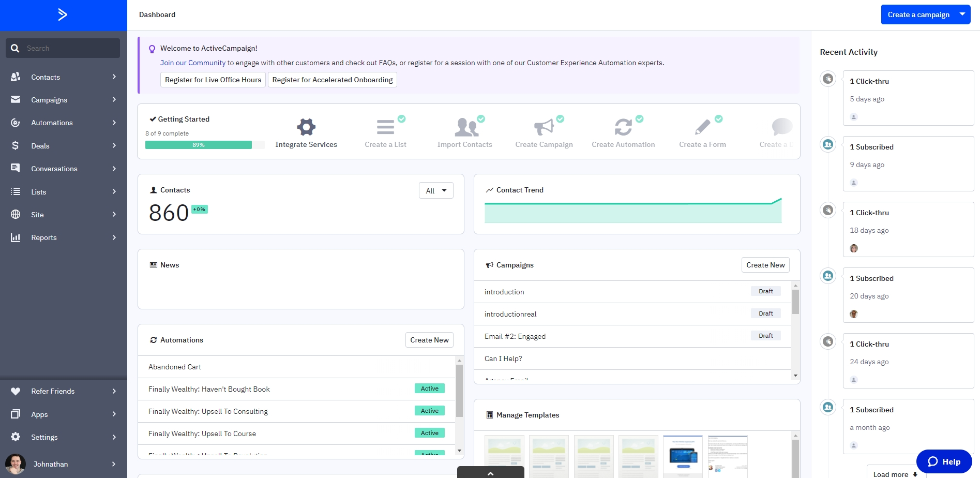
Task: Click the subscribed icon from 9 days ago
Action: pos(828,144)
